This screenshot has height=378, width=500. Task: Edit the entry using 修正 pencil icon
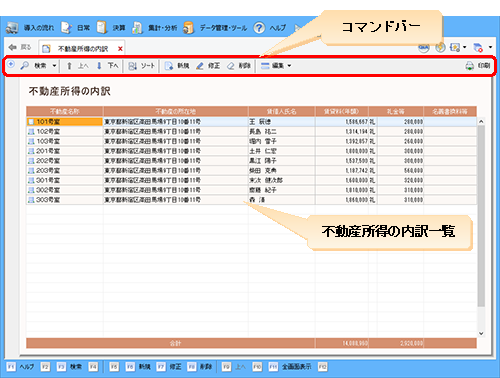pyautogui.click(x=200, y=66)
